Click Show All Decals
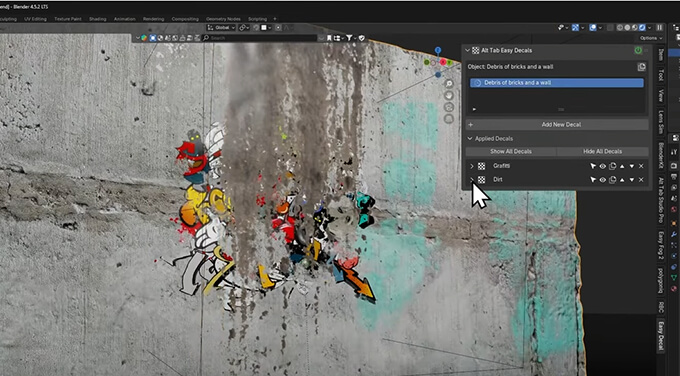Screen dimensions: 680x376 pyautogui.click(x=511, y=151)
